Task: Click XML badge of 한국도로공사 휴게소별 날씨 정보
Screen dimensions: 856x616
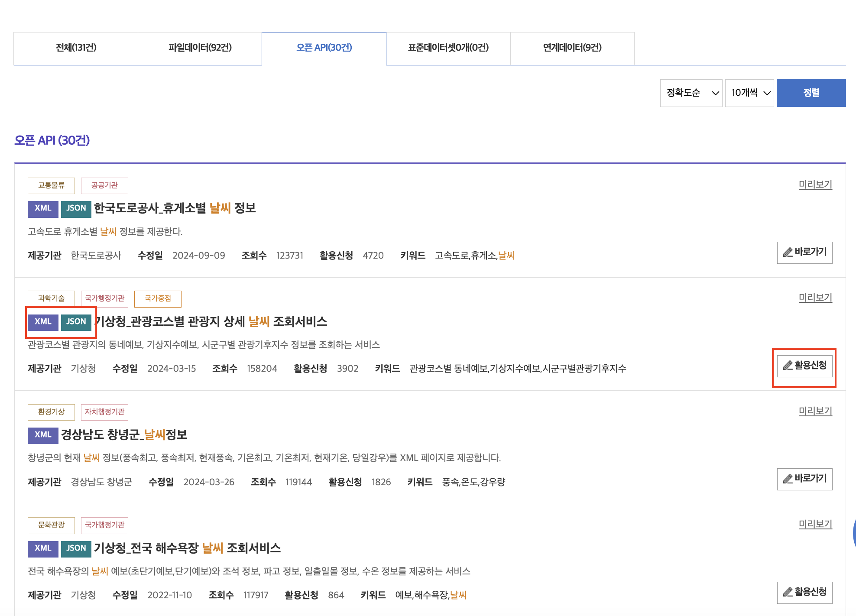Action: [x=43, y=208]
